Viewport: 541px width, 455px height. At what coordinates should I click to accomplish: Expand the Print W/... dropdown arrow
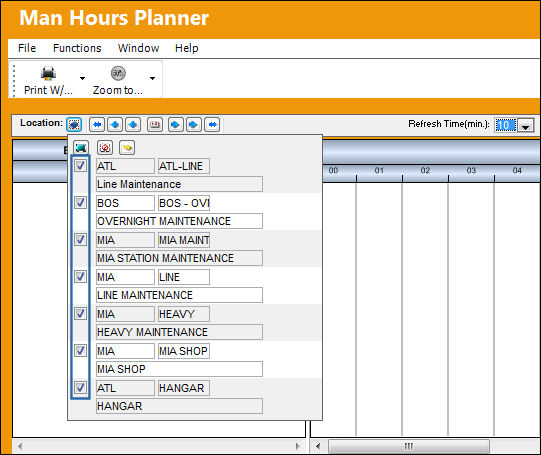(x=82, y=78)
